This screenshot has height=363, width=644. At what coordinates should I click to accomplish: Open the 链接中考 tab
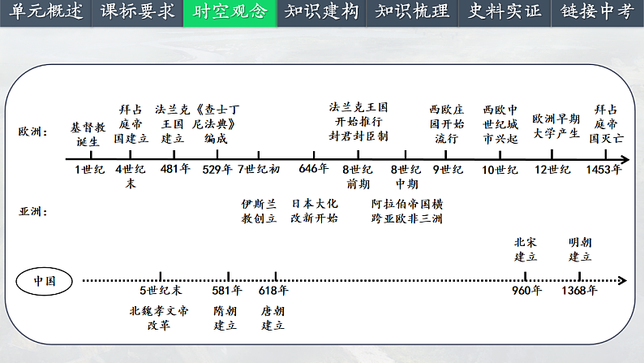(598, 13)
